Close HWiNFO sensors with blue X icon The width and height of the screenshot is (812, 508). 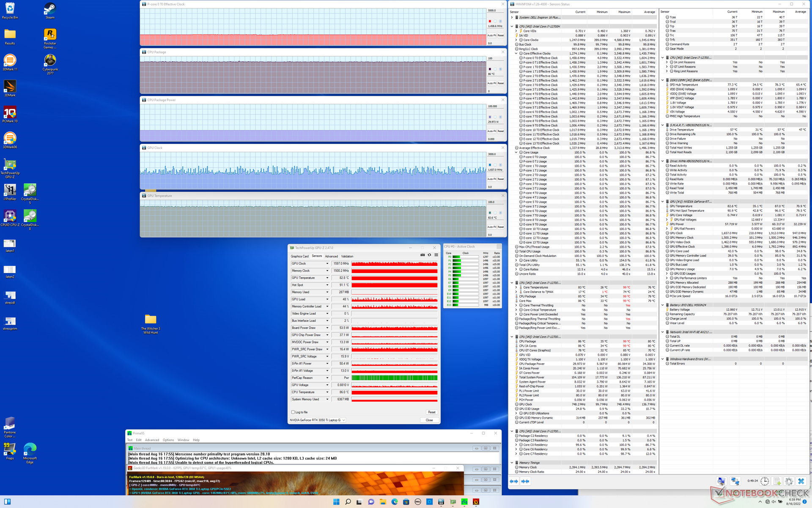tap(801, 481)
